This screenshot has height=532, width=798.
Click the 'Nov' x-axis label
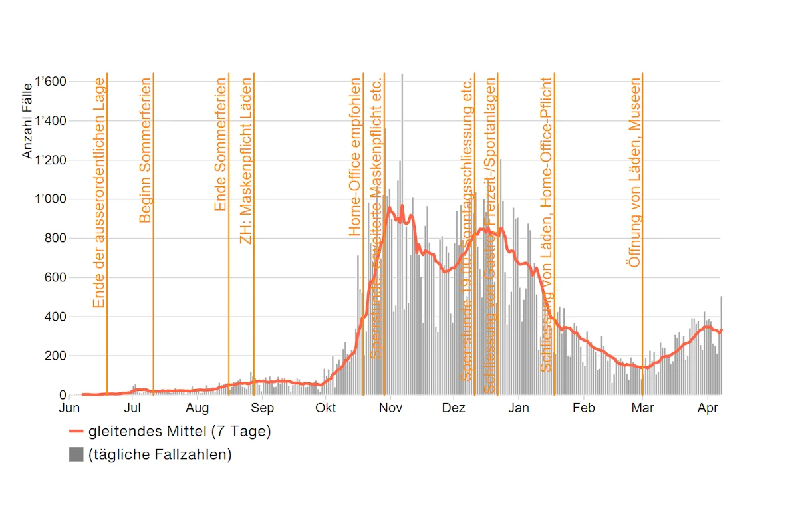tap(391, 408)
